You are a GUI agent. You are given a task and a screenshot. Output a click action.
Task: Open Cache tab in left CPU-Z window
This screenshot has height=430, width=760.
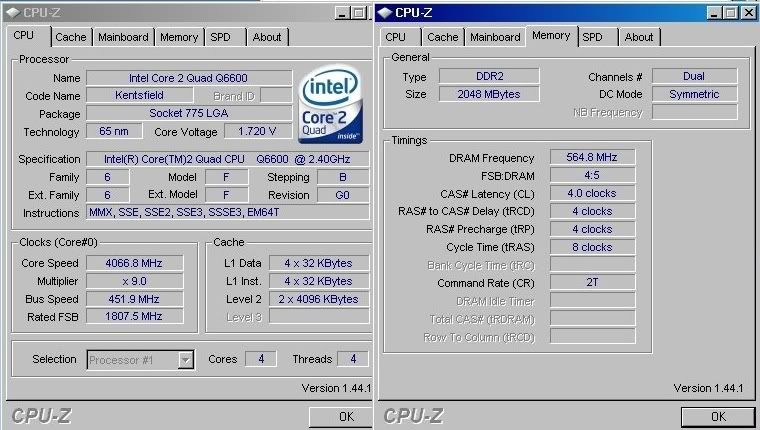coord(71,37)
